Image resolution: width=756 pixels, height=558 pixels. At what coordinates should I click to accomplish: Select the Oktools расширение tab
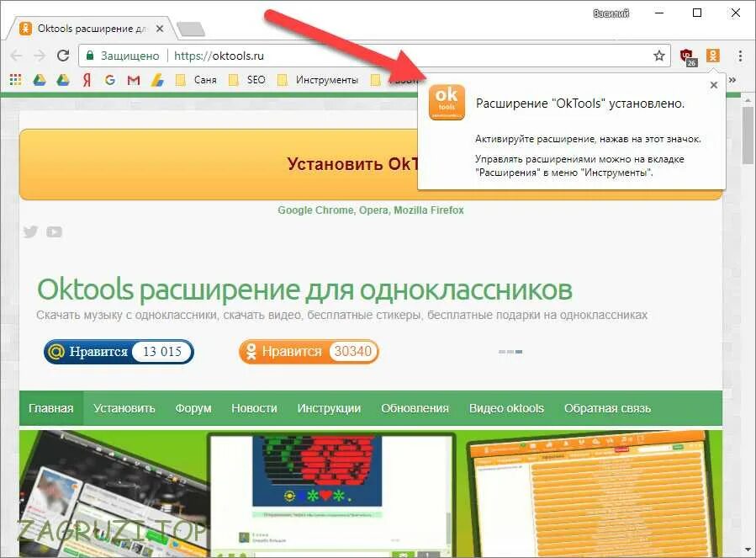(x=91, y=29)
